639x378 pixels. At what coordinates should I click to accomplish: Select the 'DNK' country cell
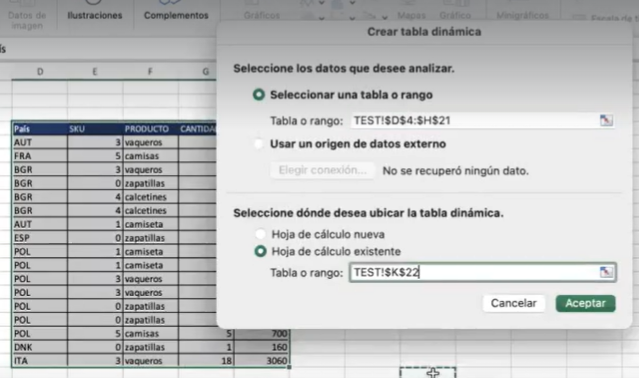coord(40,347)
